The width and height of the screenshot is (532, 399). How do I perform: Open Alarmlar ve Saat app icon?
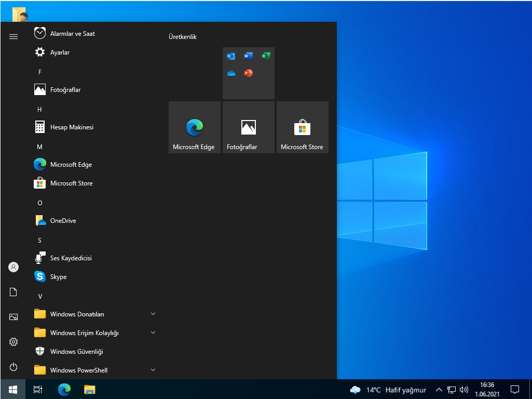click(x=39, y=33)
